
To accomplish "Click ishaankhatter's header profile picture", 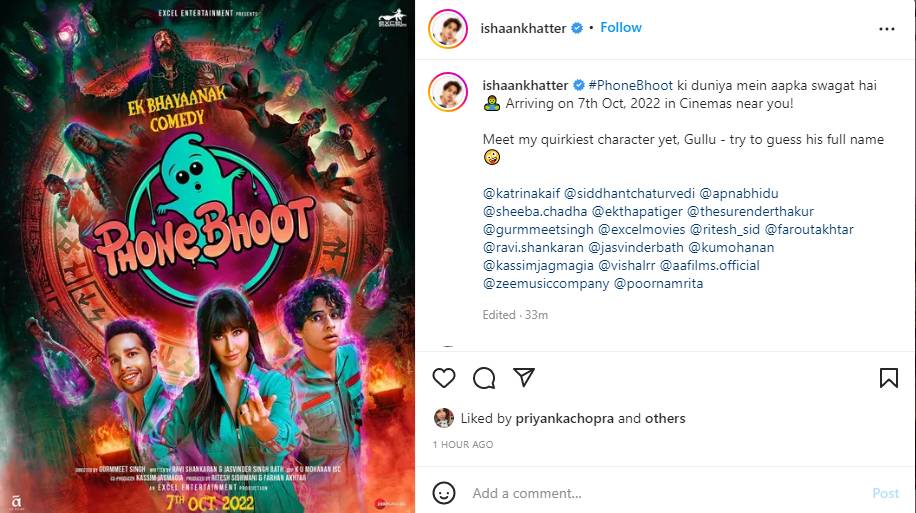I will pyautogui.click(x=448, y=28).
